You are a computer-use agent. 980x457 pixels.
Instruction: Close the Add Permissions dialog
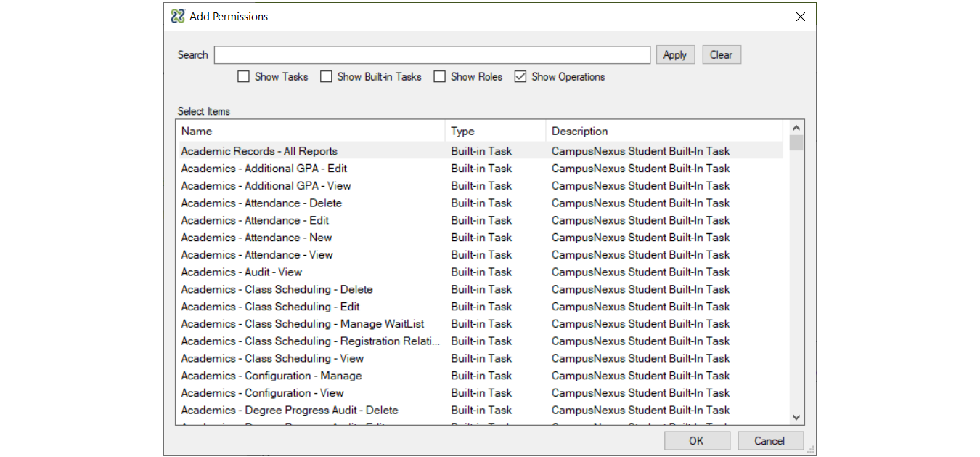coord(800,17)
